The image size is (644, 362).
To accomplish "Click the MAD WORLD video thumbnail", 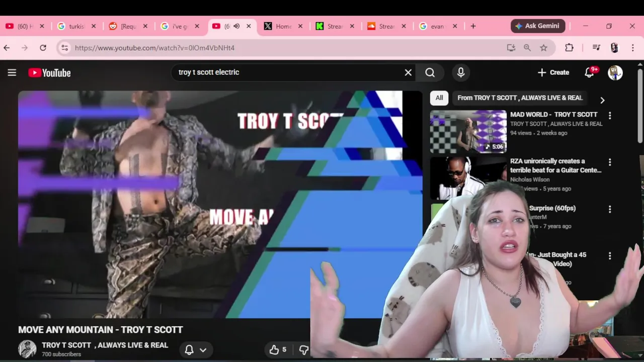I will click(468, 132).
